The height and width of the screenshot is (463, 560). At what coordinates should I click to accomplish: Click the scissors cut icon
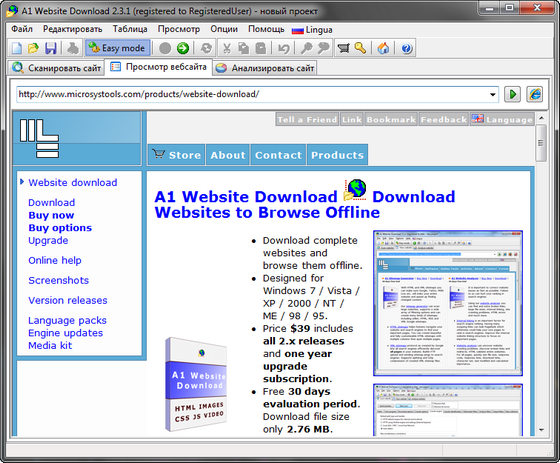[226, 48]
